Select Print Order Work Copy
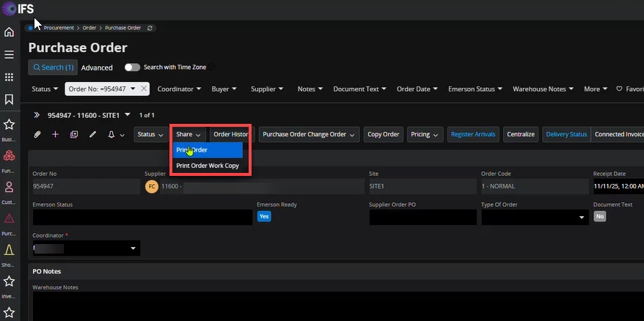This screenshot has width=644, height=321. [x=208, y=166]
